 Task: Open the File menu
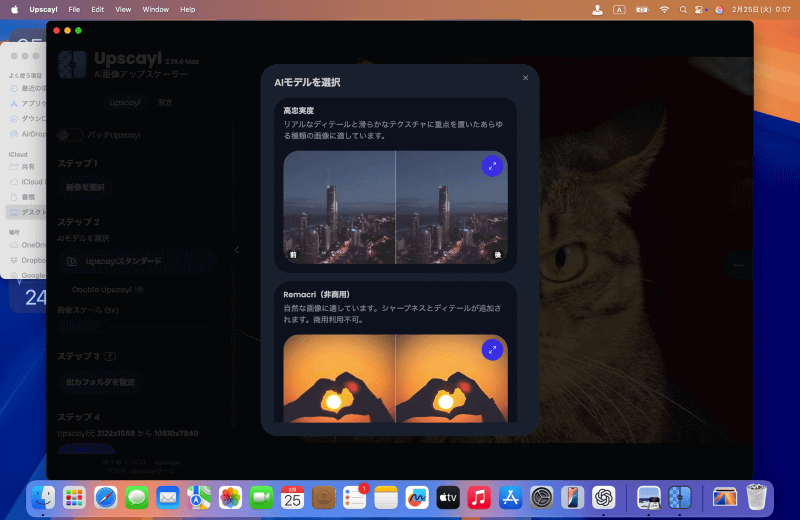(74, 9)
